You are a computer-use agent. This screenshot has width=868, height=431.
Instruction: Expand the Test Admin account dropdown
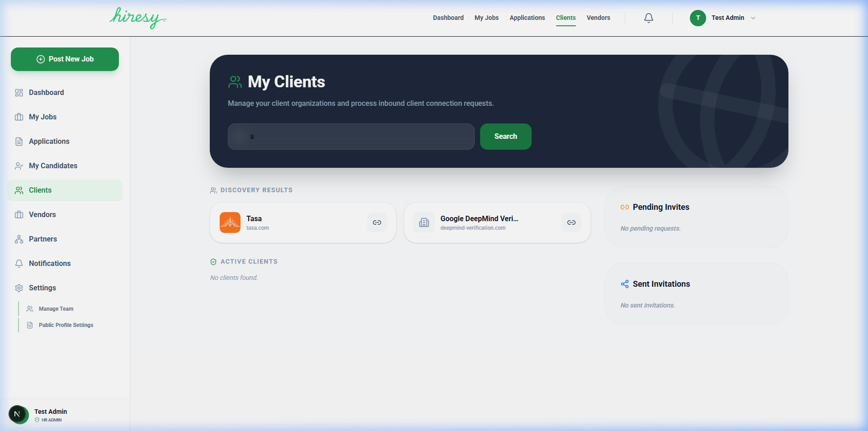pos(753,18)
